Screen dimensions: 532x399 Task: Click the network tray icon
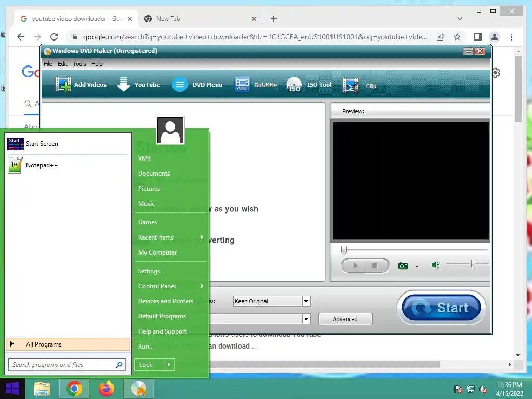(471, 389)
